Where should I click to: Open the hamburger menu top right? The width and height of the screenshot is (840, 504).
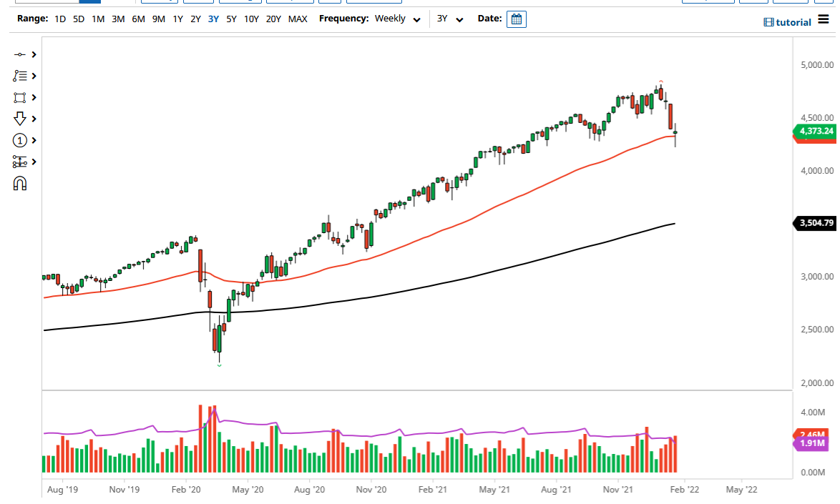pyautogui.click(x=823, y=19)
